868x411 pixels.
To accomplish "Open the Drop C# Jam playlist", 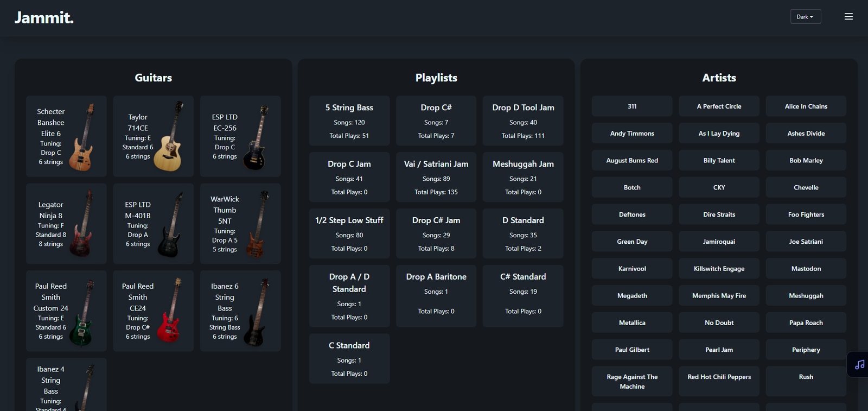I will tap(436, 233).
